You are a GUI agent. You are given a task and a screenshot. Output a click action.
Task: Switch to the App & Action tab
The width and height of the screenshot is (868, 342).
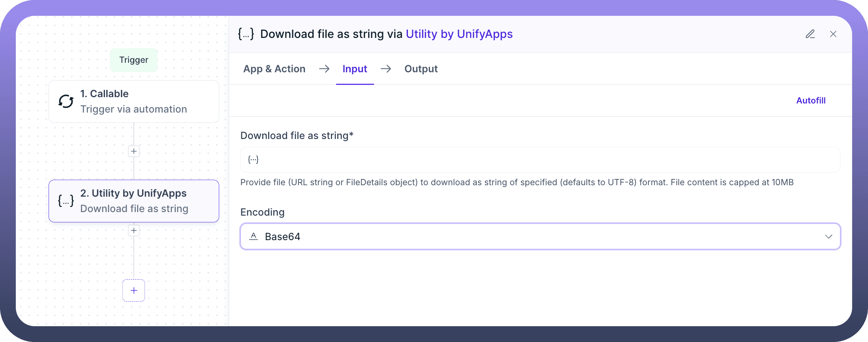tap(274, 69)
